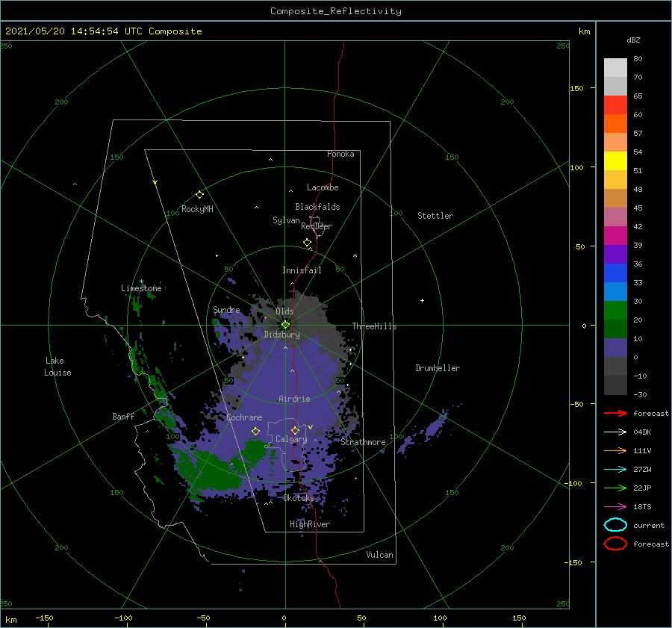Click the yellow diamond marker above Calgary
Image resolution: width=672 pixels, height=628 pixels.
[295, 430]
